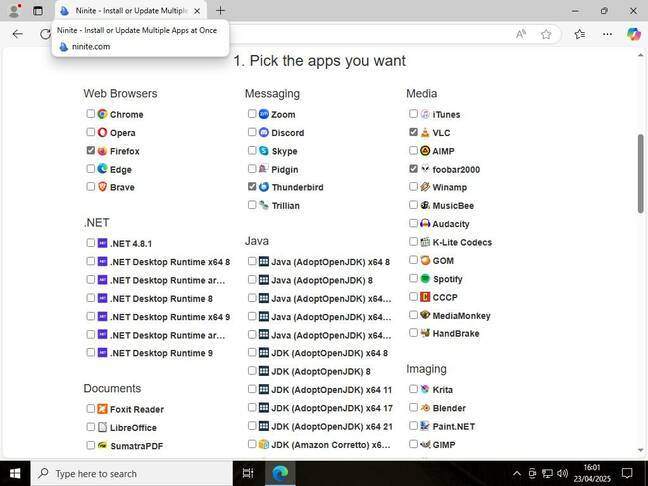This screenshot has width=648, height=486.
Task: Click the Discord icon in Messaging
Action: click(264, 133)
